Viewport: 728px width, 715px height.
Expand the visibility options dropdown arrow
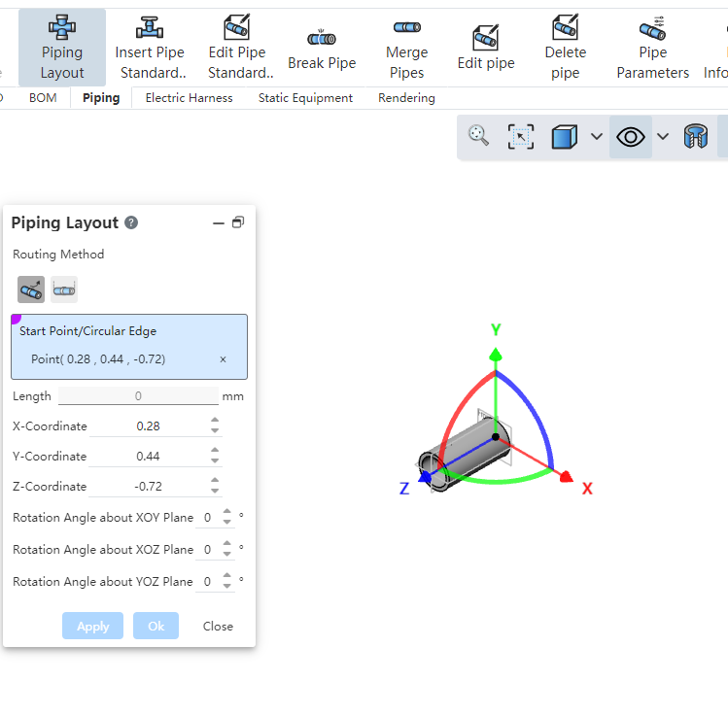click(663, 137)
